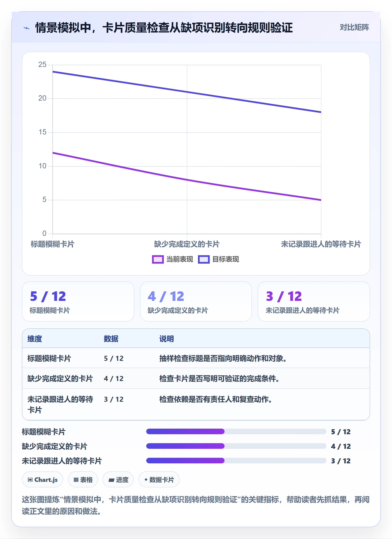
Task: Click the 当前表现 legend label
Action: pyautogui.click(x=179, y=259)
